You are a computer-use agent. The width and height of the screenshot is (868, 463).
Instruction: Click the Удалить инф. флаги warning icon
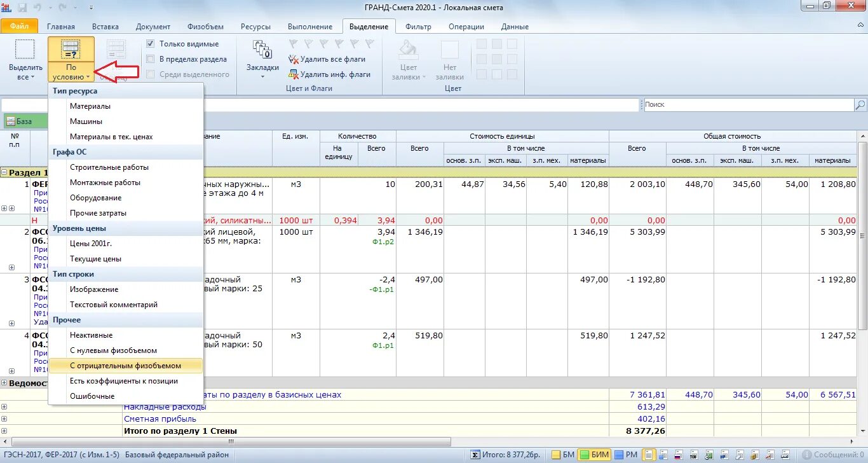pos(293,74)
